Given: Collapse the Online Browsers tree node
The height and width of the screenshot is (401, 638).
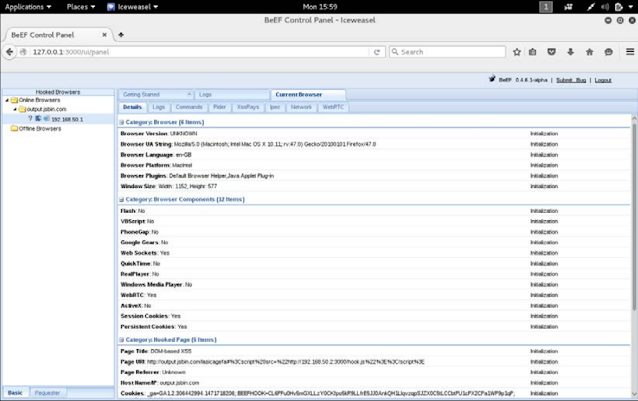Looking at the screenshot, I should tap(7, 100).
